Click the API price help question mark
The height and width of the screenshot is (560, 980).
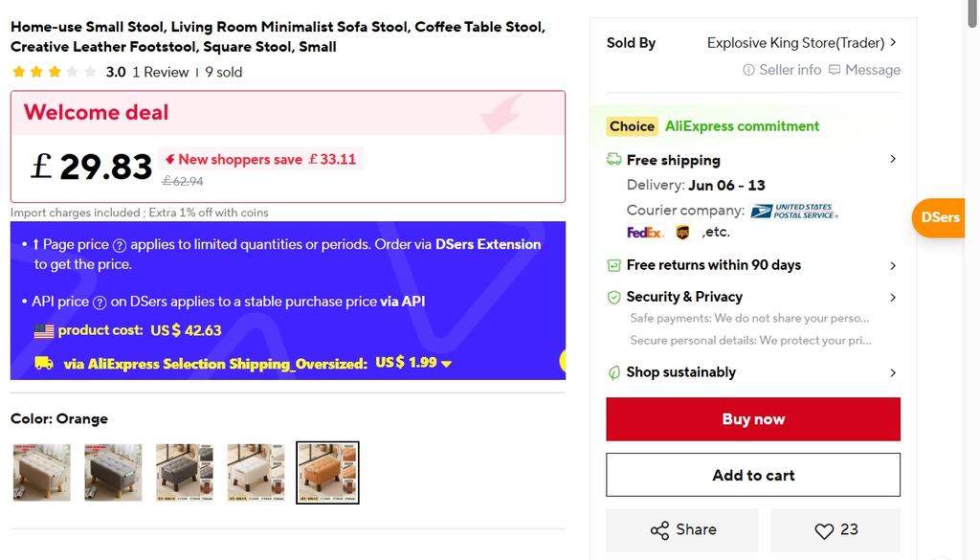(100, 302)
